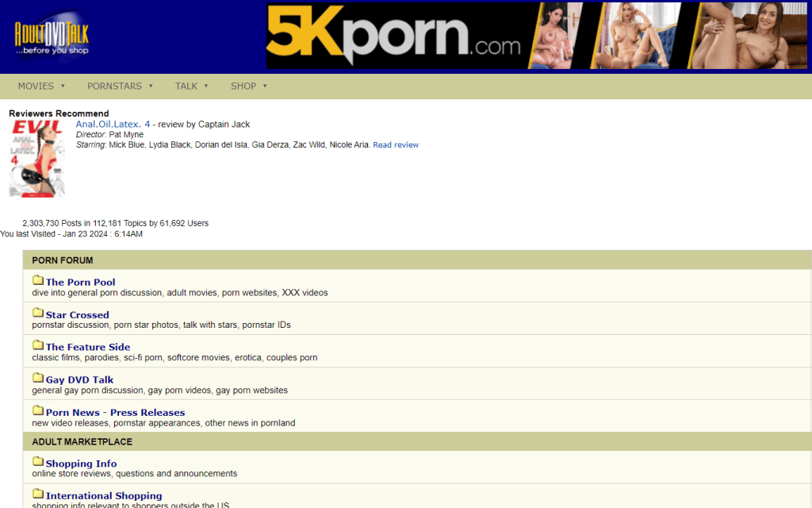Open Porn News - Press Releases forum
The width and height of the screenshot is (812, 508).
115,412
